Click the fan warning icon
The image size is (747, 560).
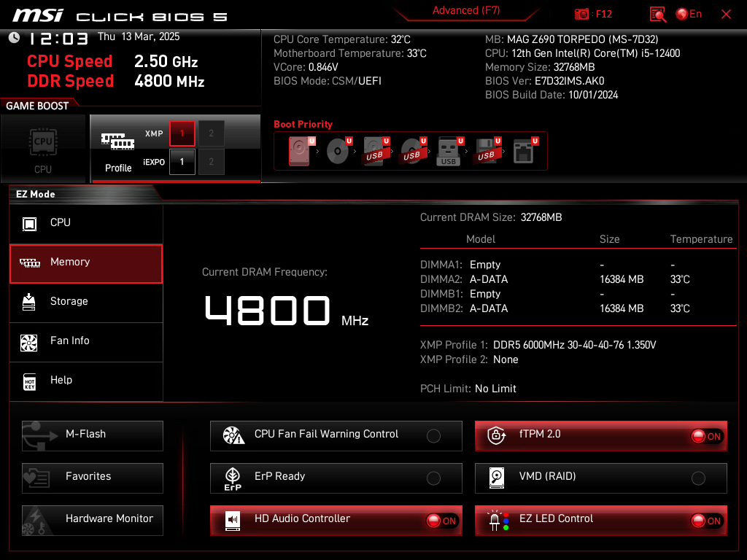point(233,435)
